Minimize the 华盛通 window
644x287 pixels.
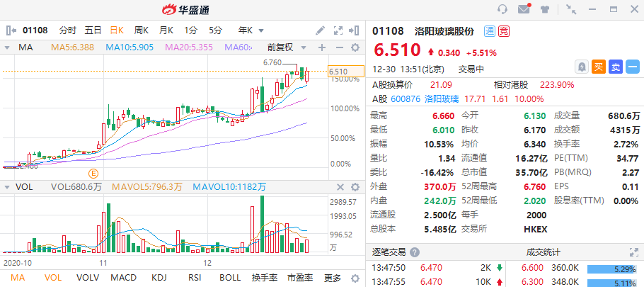[592, 9]
